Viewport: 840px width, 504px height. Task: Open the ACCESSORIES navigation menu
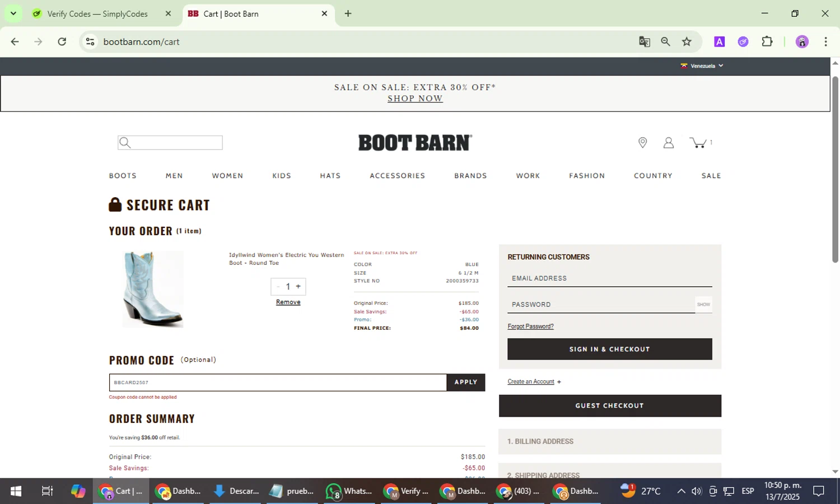pyautogui.click(x=398, y=176)
